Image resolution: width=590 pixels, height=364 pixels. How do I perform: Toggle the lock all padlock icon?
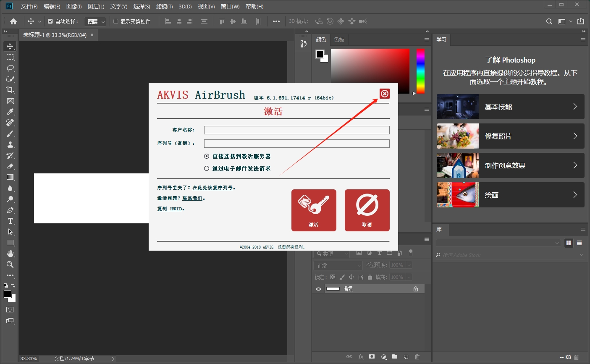point(370,277)
